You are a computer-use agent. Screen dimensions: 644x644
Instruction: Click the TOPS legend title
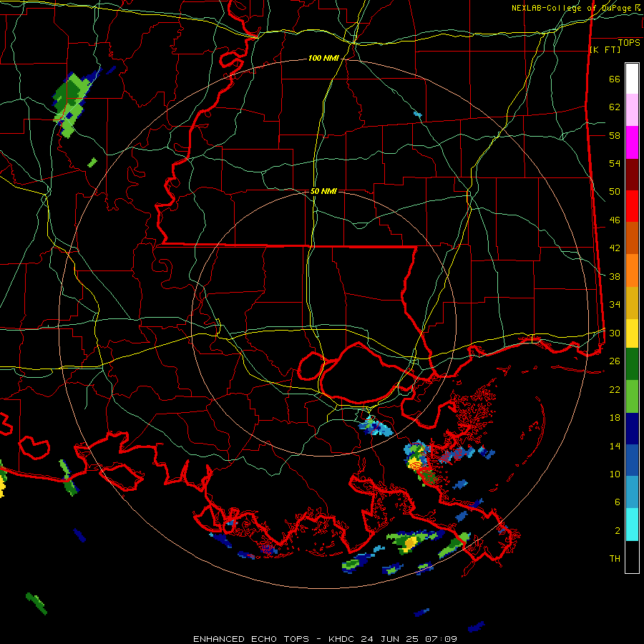click(x=629, y=43)
